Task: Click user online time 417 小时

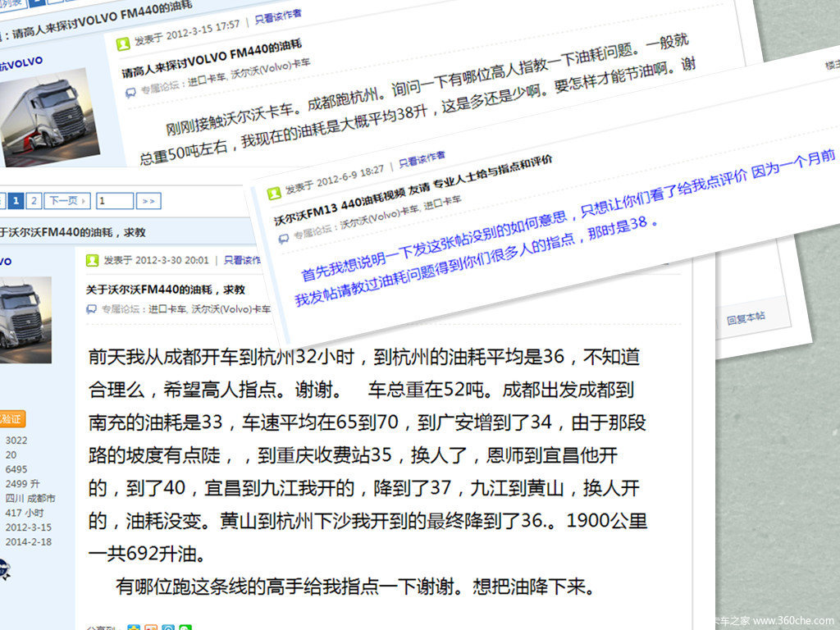Action: point(25,513)
